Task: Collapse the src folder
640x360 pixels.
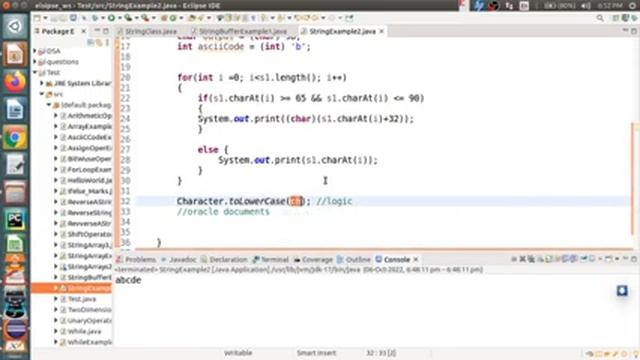Action: [42, 94]
